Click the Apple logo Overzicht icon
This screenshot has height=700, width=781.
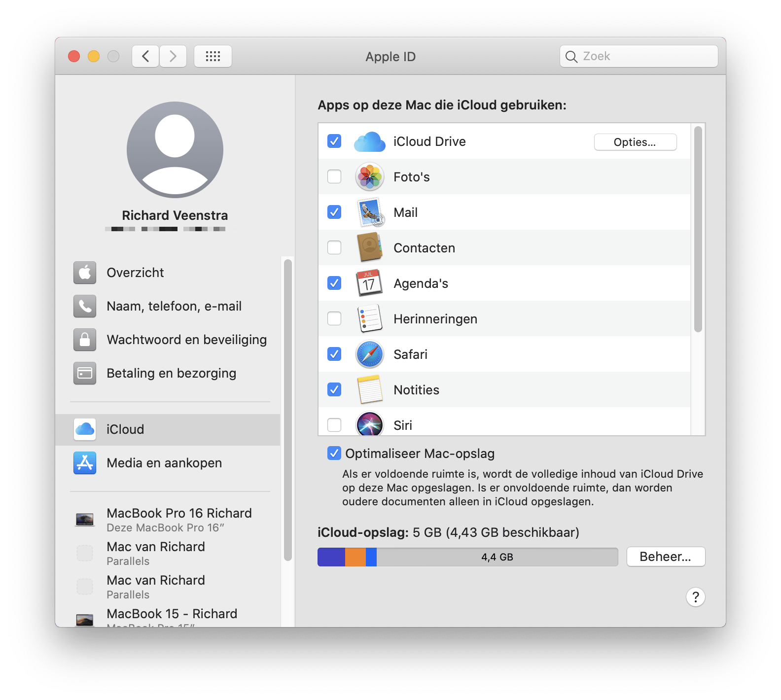(x=85, y=273)
